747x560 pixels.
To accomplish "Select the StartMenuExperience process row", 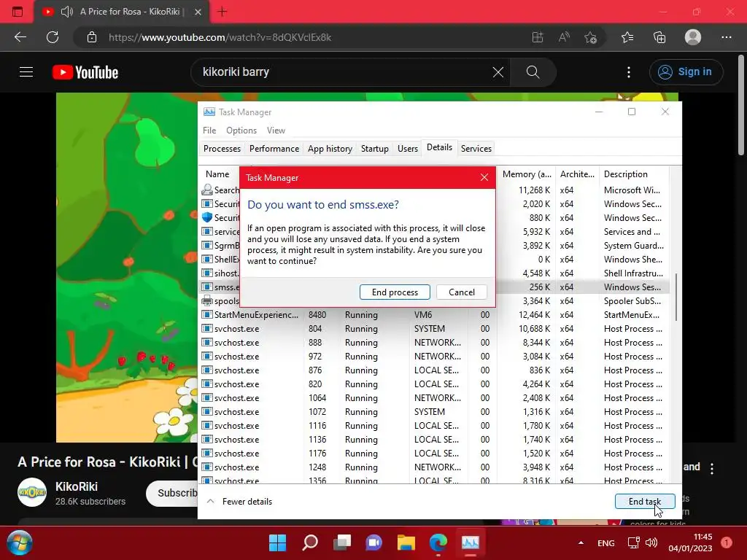I will coord(433,315).
